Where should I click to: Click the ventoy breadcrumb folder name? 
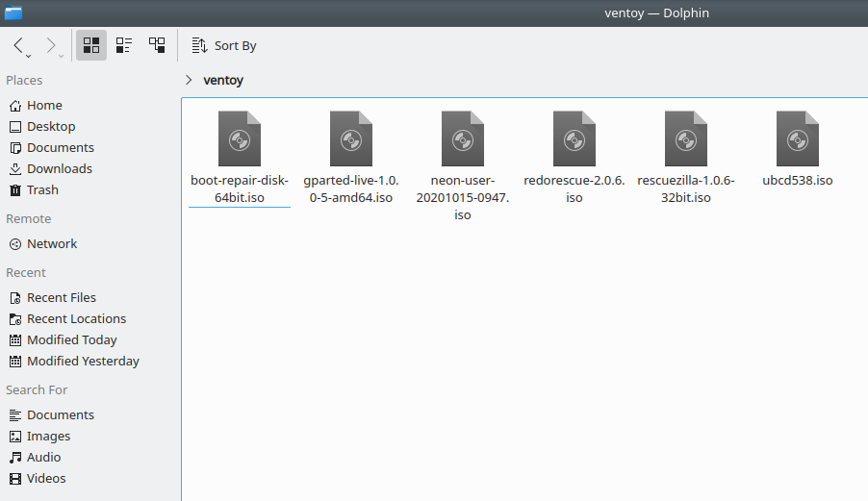(223, 80)
